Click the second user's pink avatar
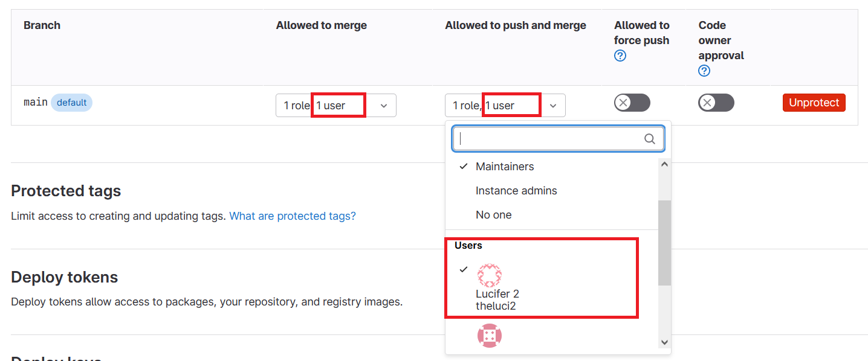 pos(490,336)
